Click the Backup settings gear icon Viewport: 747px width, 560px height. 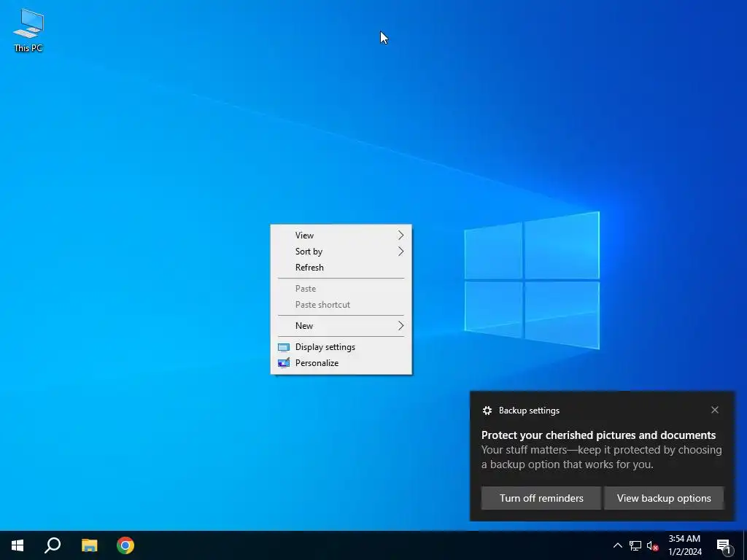pos(487,411)
